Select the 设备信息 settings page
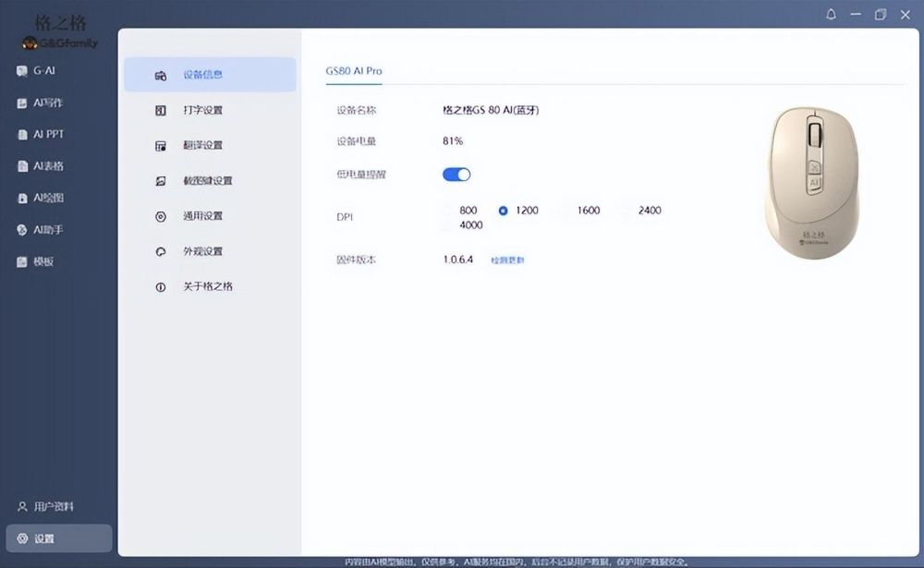The height and width of the screenshot is (568, 924). 210,74
